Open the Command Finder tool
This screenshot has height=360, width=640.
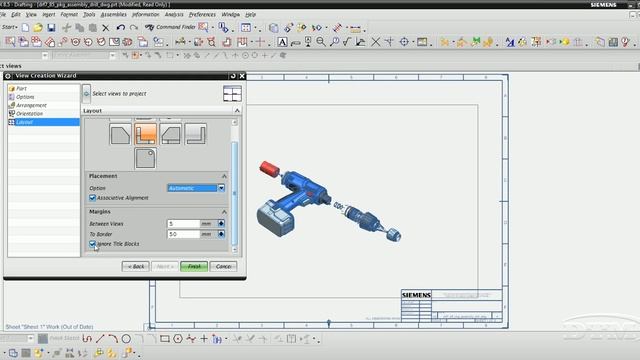point(171,27)
